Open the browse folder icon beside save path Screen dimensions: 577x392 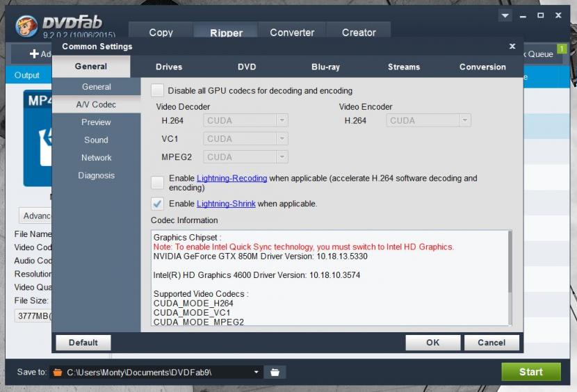tap(275, 372)
